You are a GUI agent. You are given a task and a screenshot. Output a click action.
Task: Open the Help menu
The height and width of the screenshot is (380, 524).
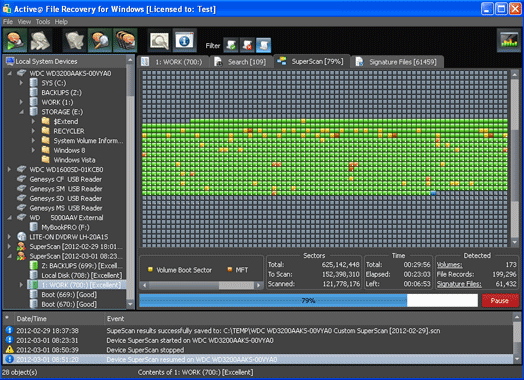click(x=61, y=22)
